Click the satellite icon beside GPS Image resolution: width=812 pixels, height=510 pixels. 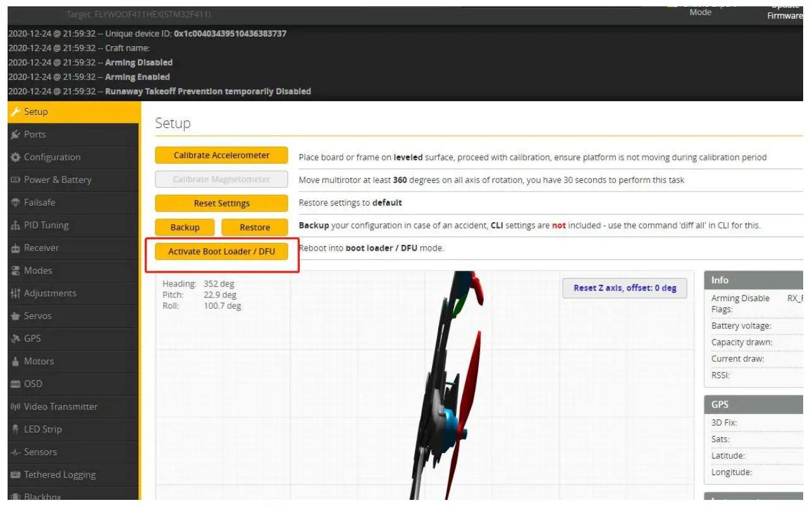(x=15, y=339)
